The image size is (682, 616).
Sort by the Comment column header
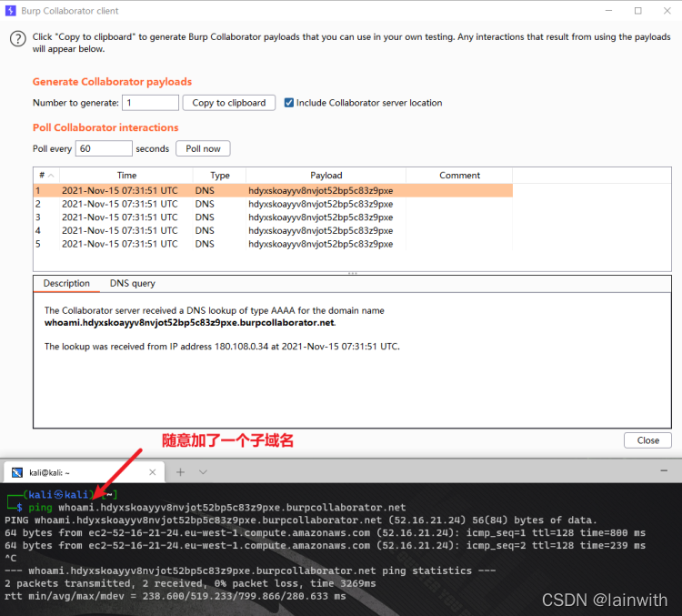pos(459,176)
